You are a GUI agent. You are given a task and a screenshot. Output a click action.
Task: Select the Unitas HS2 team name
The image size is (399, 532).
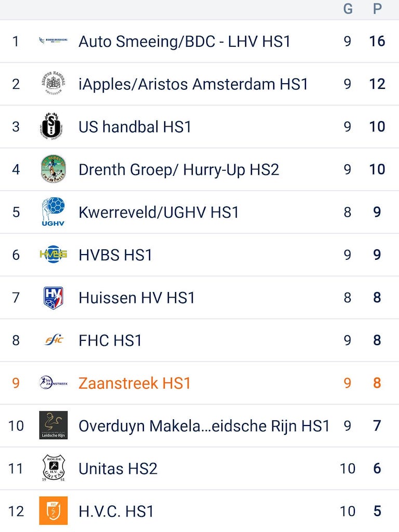[118, 469]
